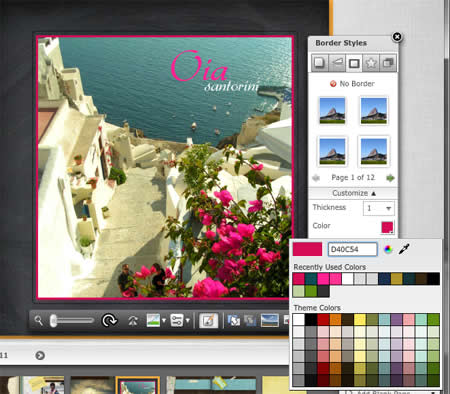Click the eyedropper color picker tool
This screenshot has width=450, height=394.
404,249
